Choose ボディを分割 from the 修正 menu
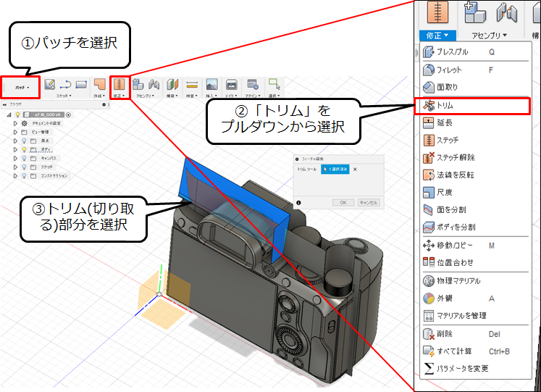541x392 pixels. coord(475,227)
